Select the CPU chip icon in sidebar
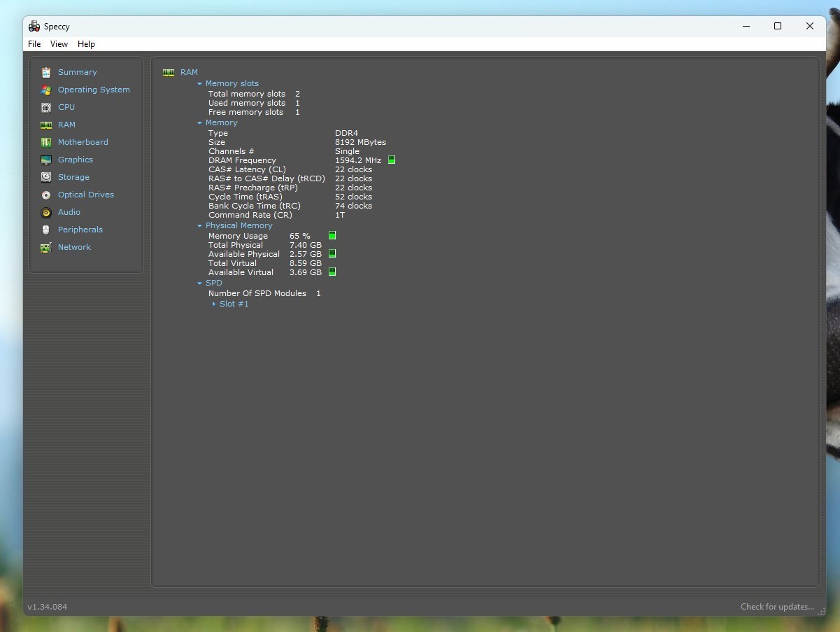The width and height of the screenshot is (840, 632). (x=46, y=107)
